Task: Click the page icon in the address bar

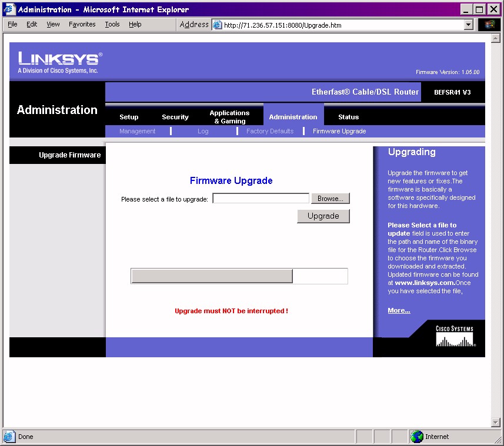Action: click(218, 25)
